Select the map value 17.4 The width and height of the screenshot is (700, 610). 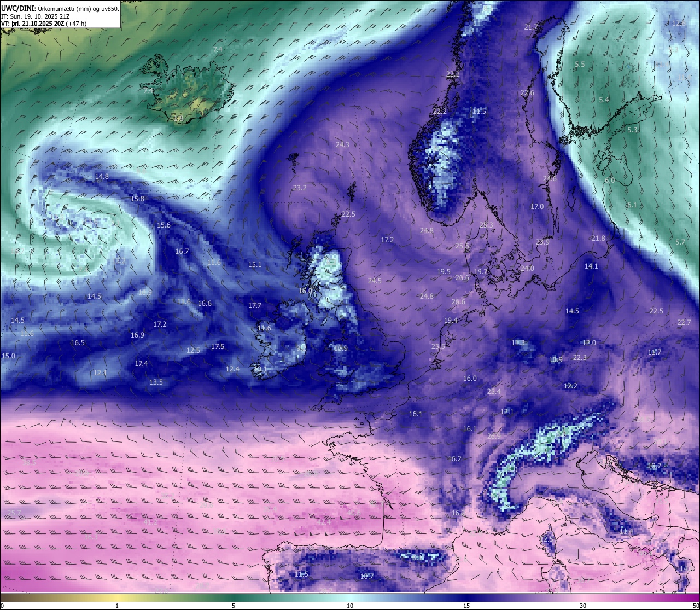[x=141, y=364]
